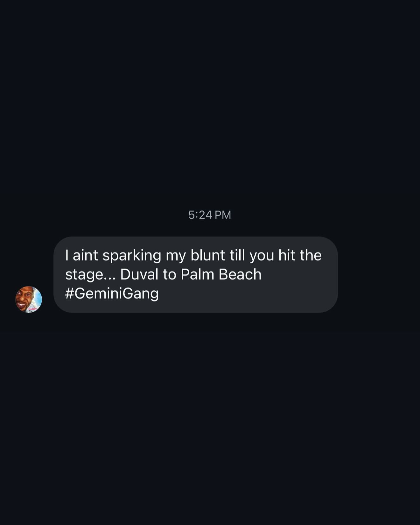Click the word "stage..." in the message

(90, 274)
